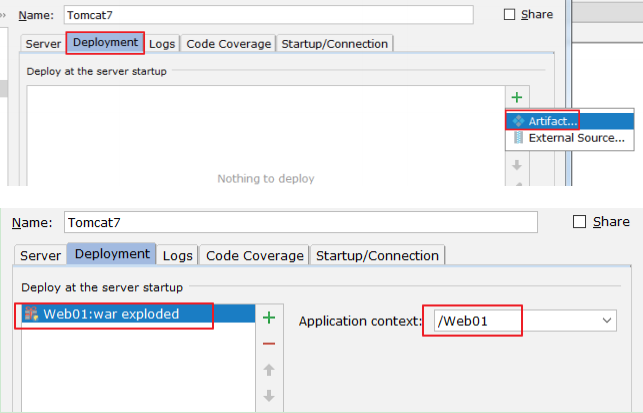Click the move down arrow in lower dialog

(269, 396)
